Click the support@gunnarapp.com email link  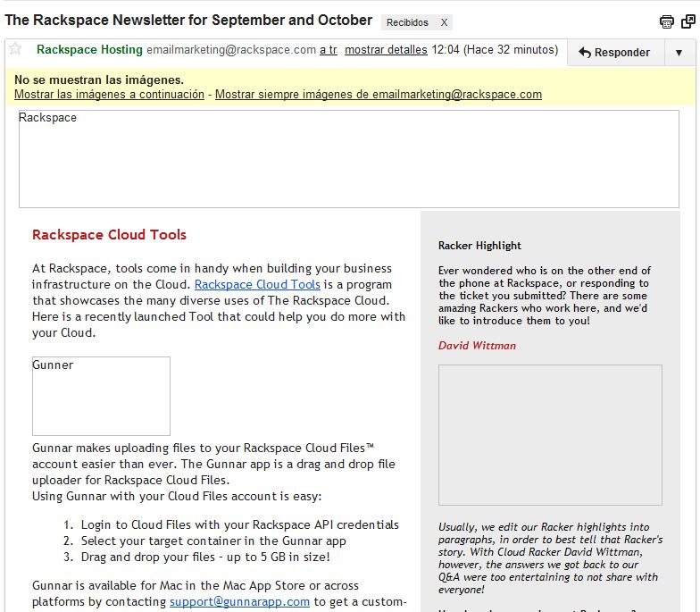tap(239, 602)
